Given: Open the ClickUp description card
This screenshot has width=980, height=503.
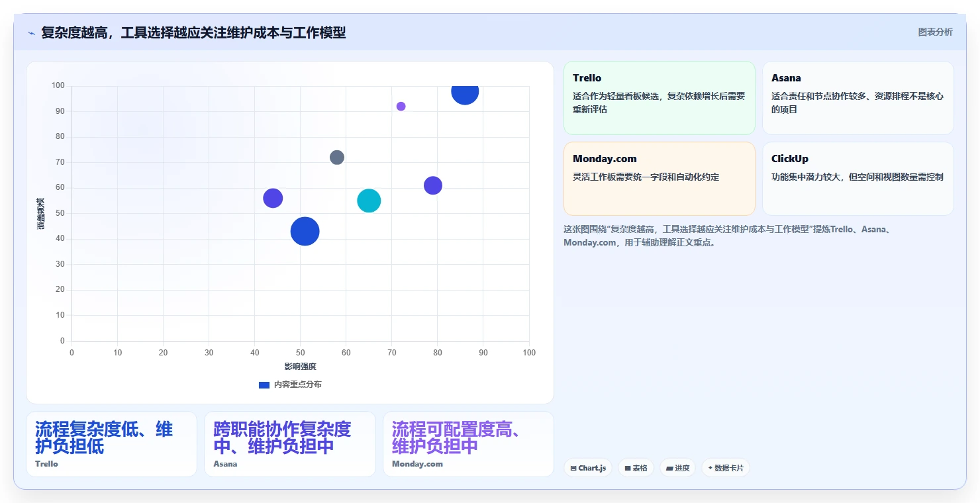Looking at the screenshot, I should click(x=858, y=179).
